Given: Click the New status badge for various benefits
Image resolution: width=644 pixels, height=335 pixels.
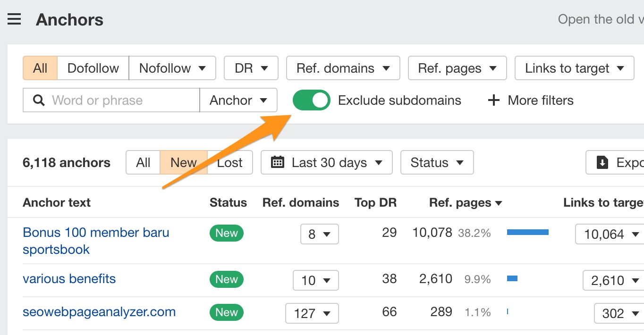Looking at the screenshot, I should point(227,279).
